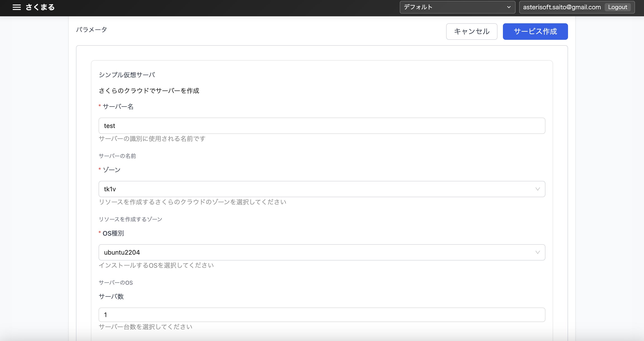Click the さくまる app title
644x341 pixels.
[x=40, y=7]
